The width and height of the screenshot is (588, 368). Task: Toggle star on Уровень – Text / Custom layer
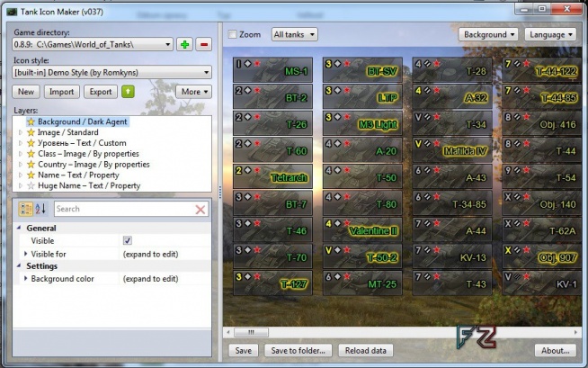coord(31,143)
